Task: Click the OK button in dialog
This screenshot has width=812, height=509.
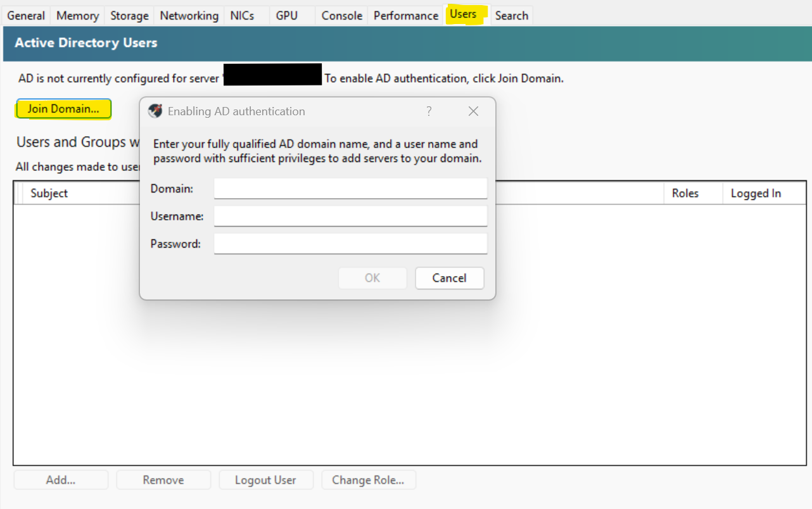Action: 372,278
